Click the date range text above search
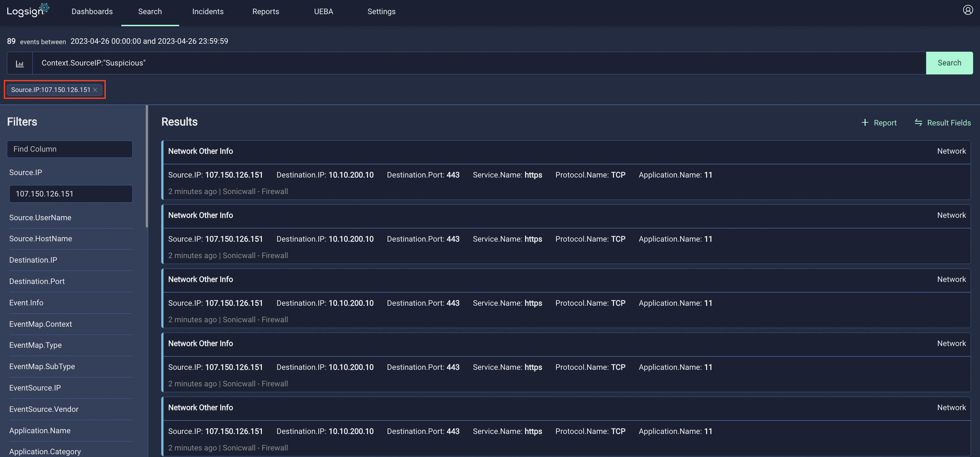The height and width of the screenshot is (457, 980). click(149, 41)
